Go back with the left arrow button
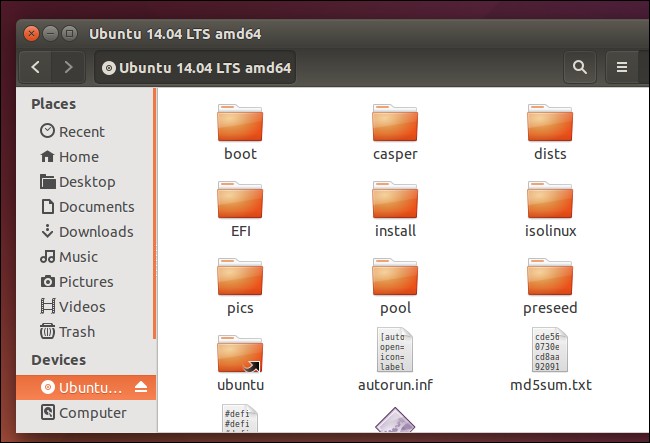Screen dimensions: 650x443 click(36, 67)
